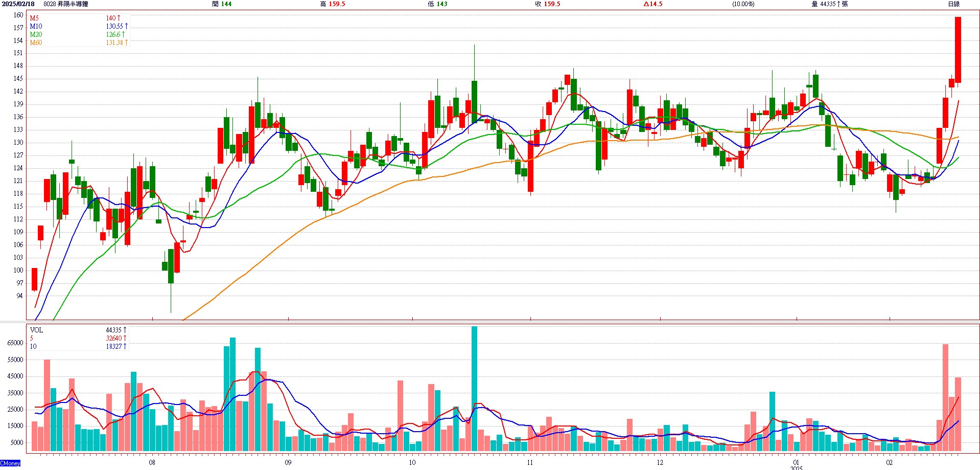Click the M5 value 140
Image resolution: width=980 pixels, height=470 pixels.
(113, 18)
